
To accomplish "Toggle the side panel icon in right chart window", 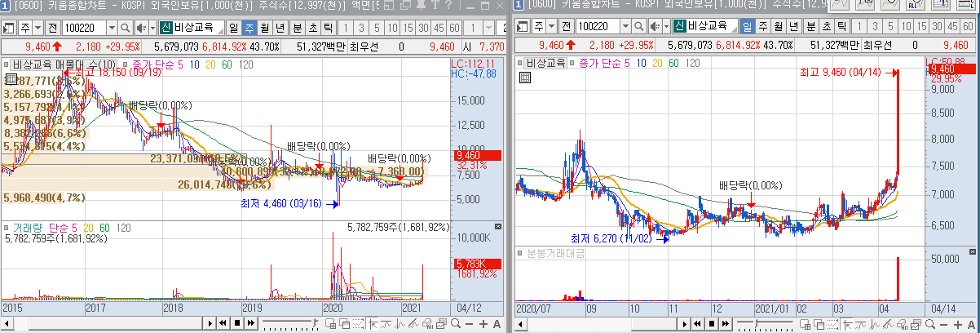I will (x=521, y=27).
